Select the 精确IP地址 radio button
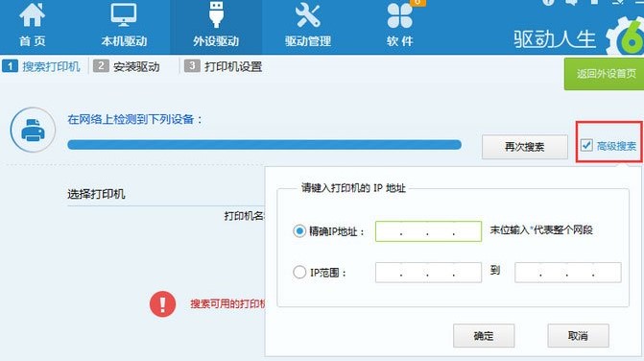 pyautogui.click(x=299, y=230)
